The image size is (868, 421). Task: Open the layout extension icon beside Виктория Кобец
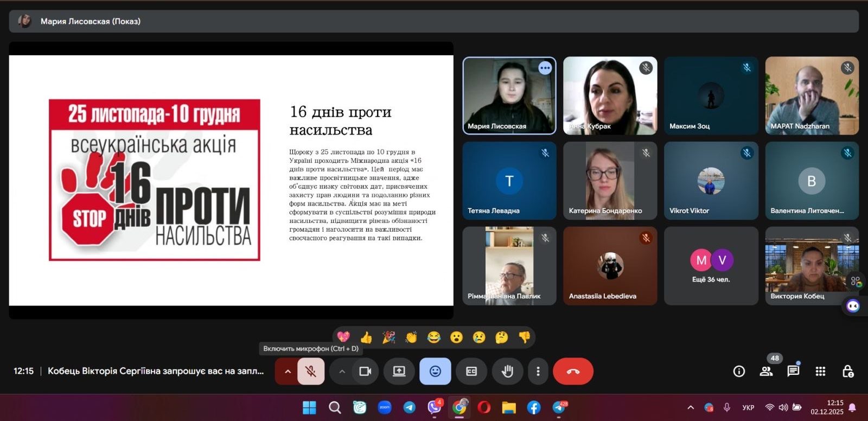pos(856,281)
